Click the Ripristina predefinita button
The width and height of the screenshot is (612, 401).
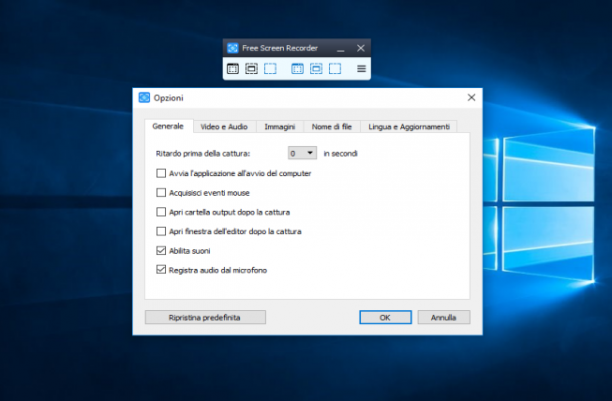click(x=205, y=317)
